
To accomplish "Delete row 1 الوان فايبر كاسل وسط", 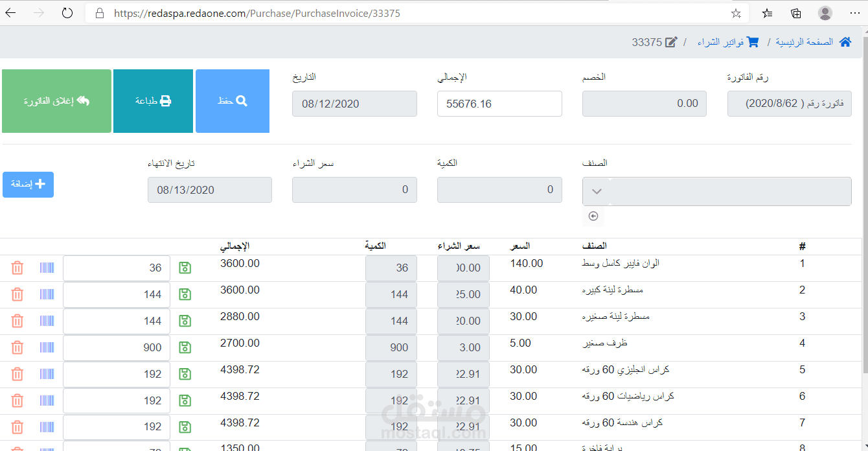I will [x=17, y=268].
